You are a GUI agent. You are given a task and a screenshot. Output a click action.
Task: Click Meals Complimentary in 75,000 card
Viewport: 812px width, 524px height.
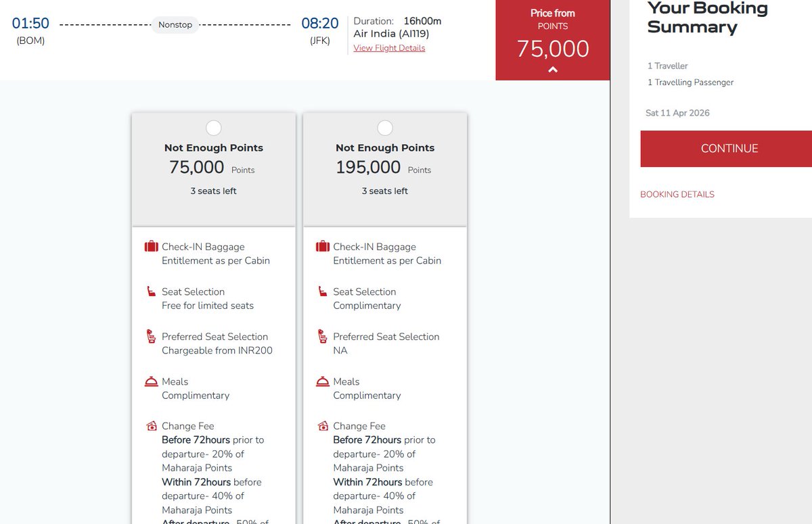coord(196,396)
